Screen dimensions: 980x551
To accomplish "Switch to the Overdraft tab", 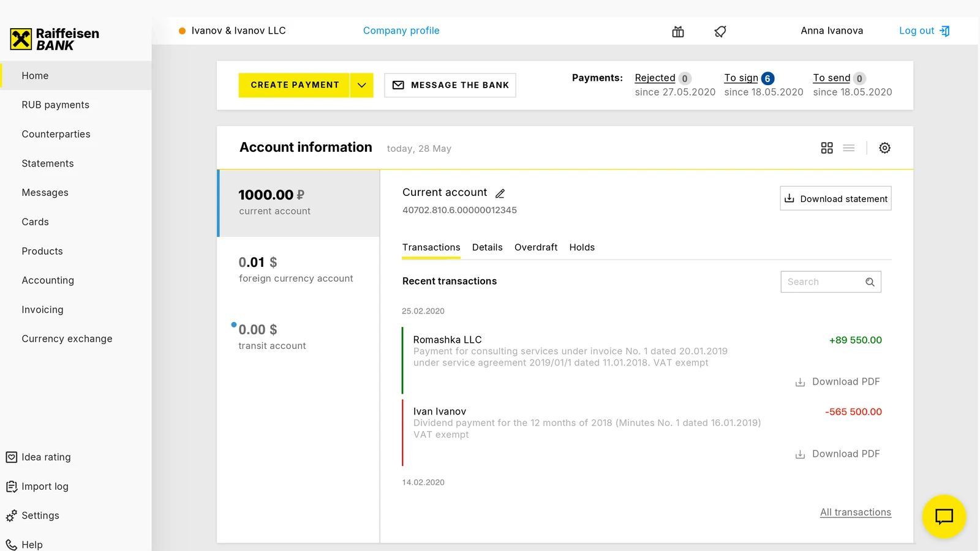I will (536, 247).
